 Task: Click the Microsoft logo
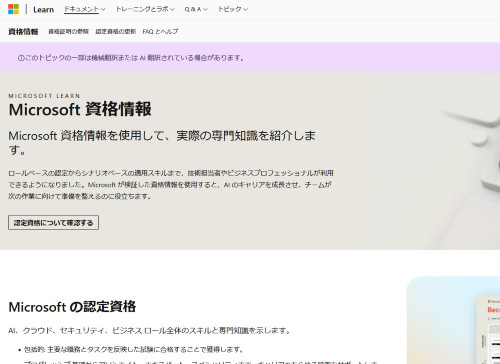pyautogui.click(x=13, y=9)
